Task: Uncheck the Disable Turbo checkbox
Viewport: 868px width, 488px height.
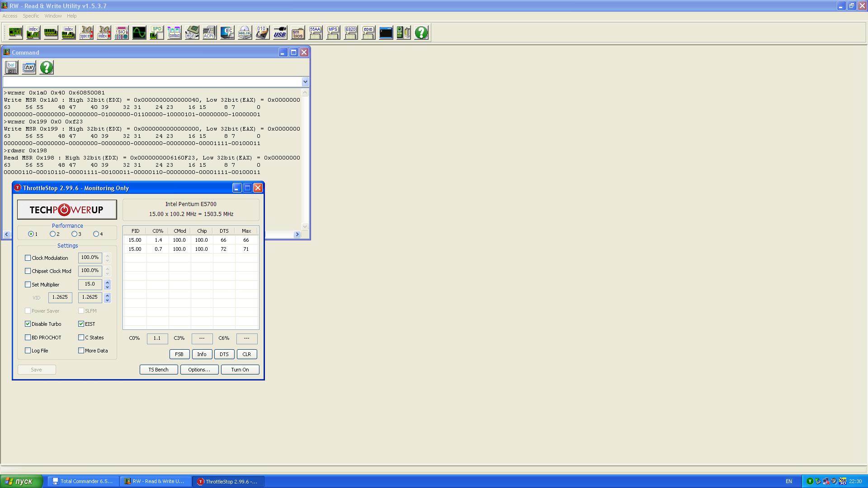Action: pyautogui.click(x=28, y=324)
